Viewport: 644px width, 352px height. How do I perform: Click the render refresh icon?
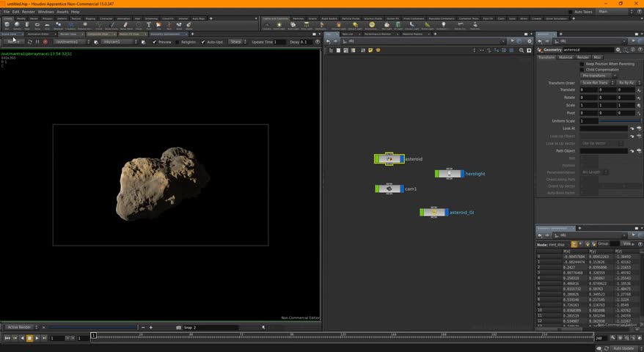[x=29, y=42]
